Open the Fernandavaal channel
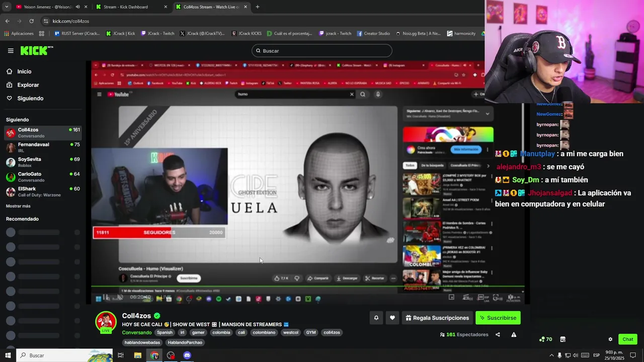644x362 pixels. tap(43, 147)
